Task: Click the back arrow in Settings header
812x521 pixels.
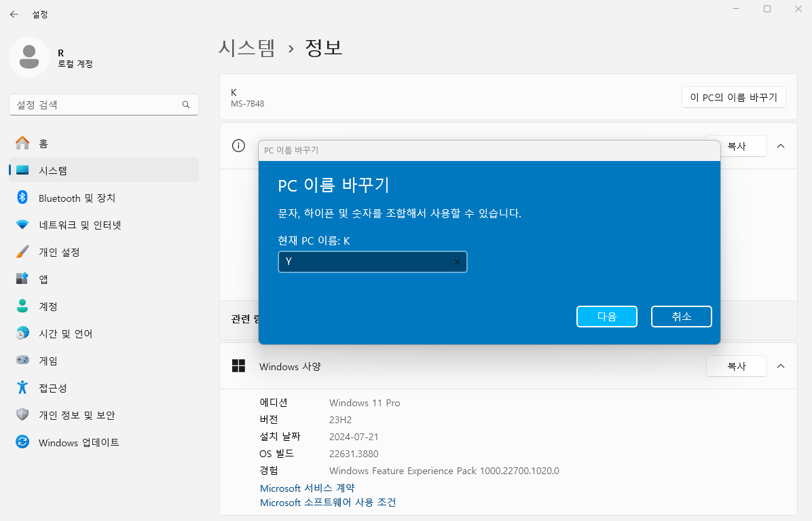Action: tap(14, 14)
